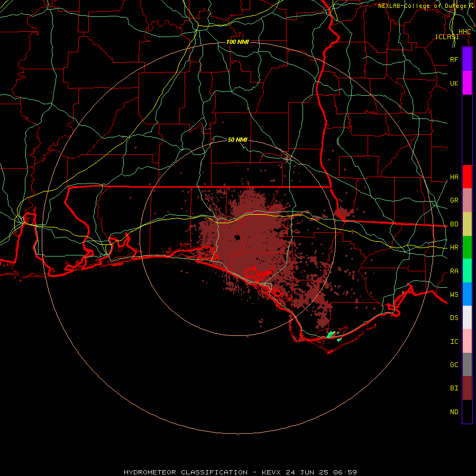Click the BI dark red legend block
The width and height of the screenshot is (476, 476).
[467, 388]
